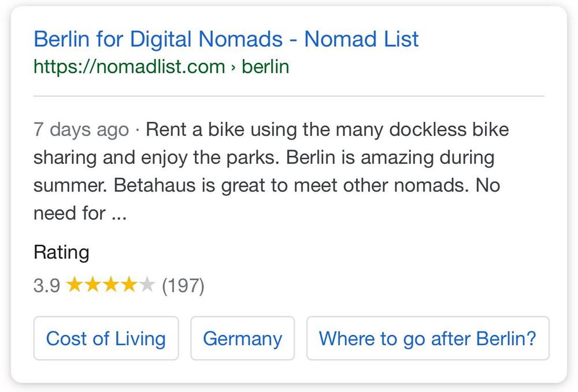Screen dimensions: 578x392
Task: Click the 'Rating' label
Action: point(61,253)
